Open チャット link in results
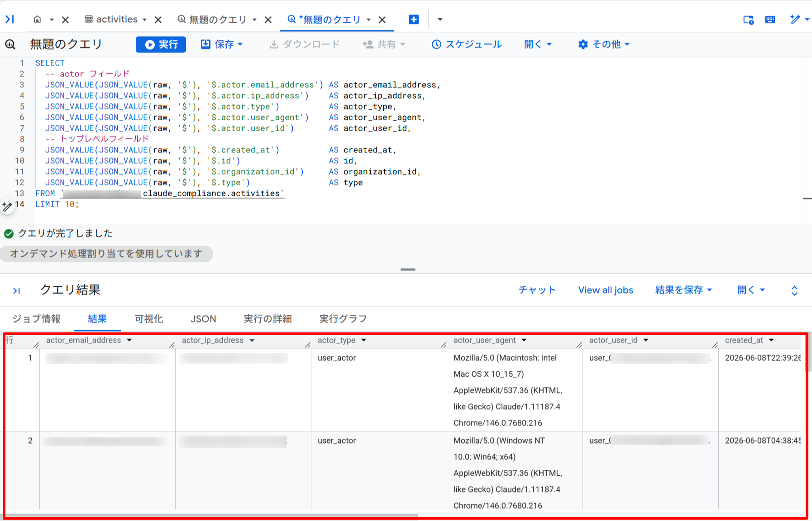Screen dimensions: 812x521 (x=537, y=290)
